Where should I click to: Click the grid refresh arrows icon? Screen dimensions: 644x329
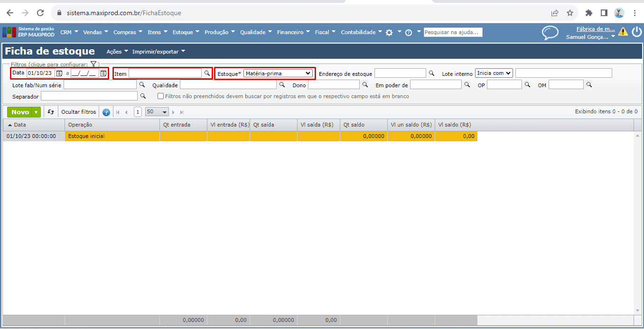click(51, 112)
